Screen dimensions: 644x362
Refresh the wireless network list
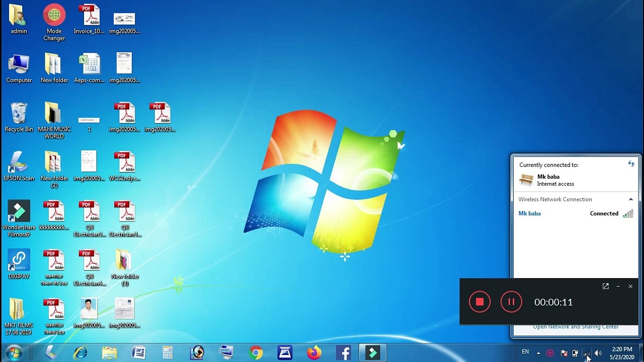pyautogui.click(x=631, y=163)
